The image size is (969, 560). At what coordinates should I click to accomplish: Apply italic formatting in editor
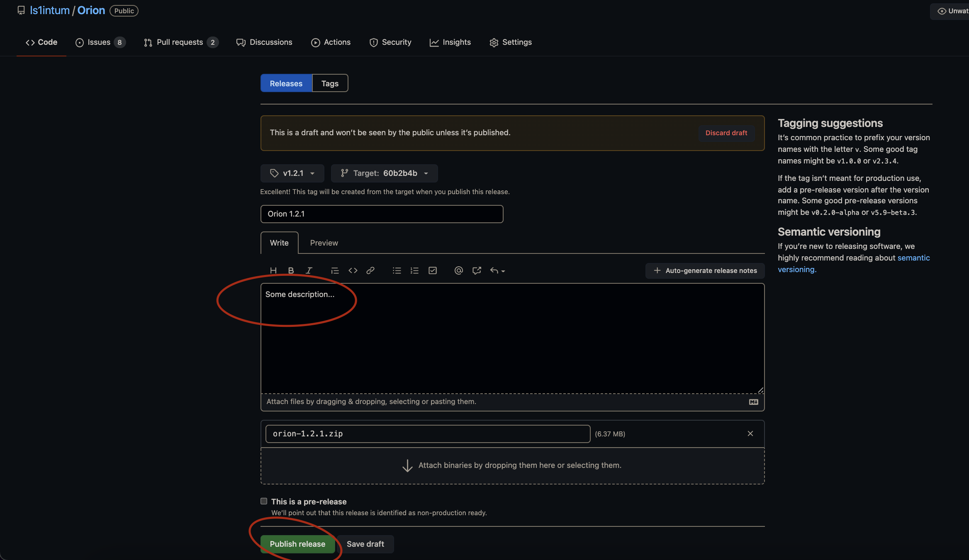(309, 270)
